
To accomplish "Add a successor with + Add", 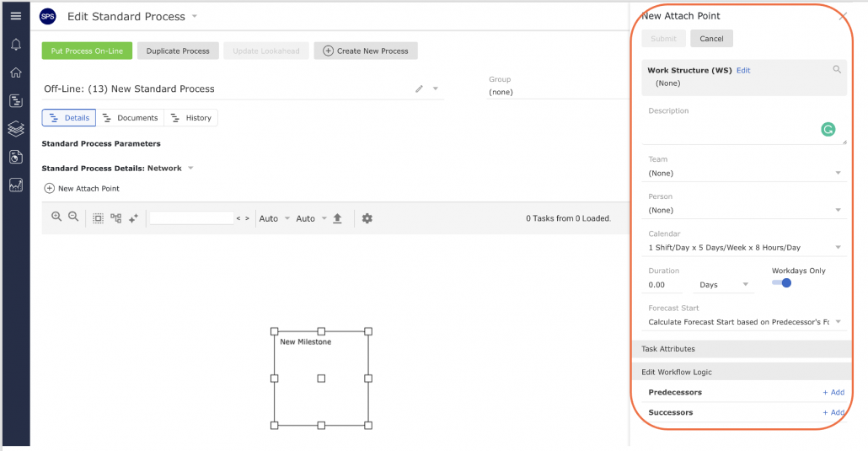I will 833,413.
